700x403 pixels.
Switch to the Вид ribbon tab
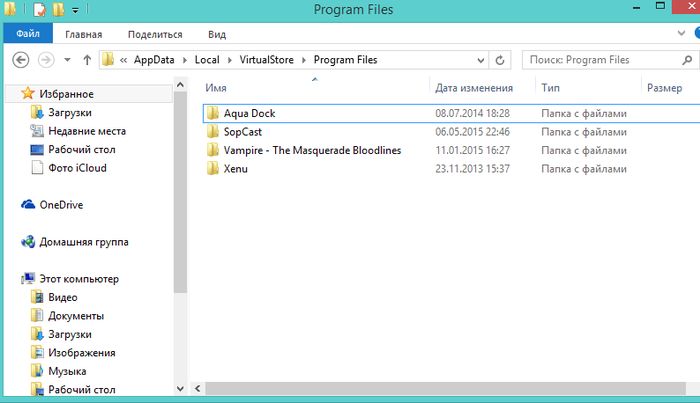tap(216, 34)
